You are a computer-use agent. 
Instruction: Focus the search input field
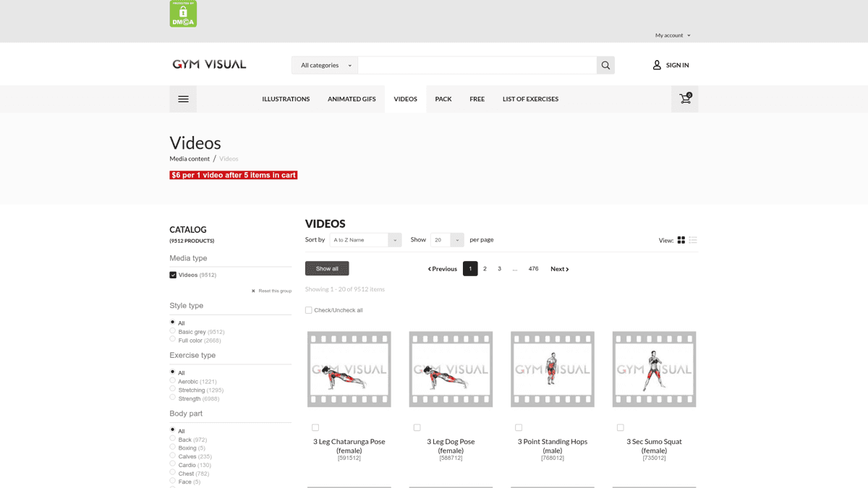477,65
